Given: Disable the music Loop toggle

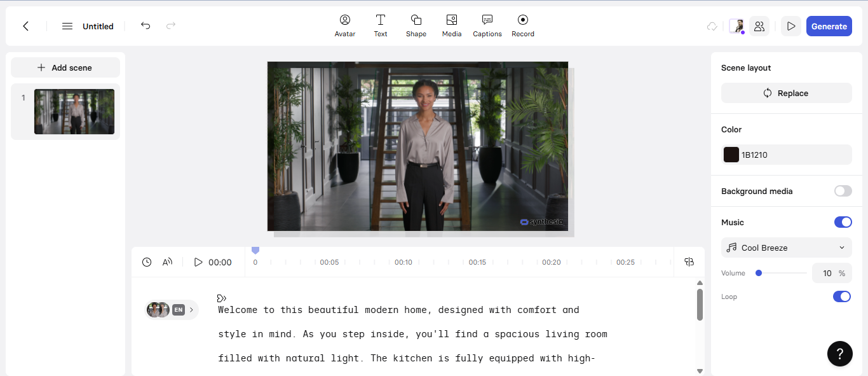Looking at the screenshot, I should click(842, 296).
